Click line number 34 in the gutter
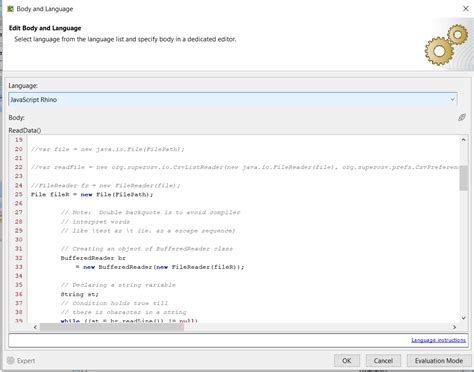 tap(19, 276)
